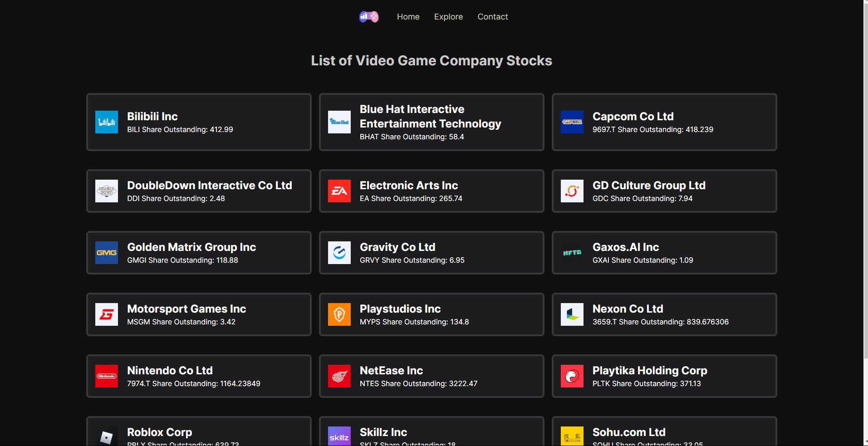Open the Gravity Co Ltd title

coord(397,247)
